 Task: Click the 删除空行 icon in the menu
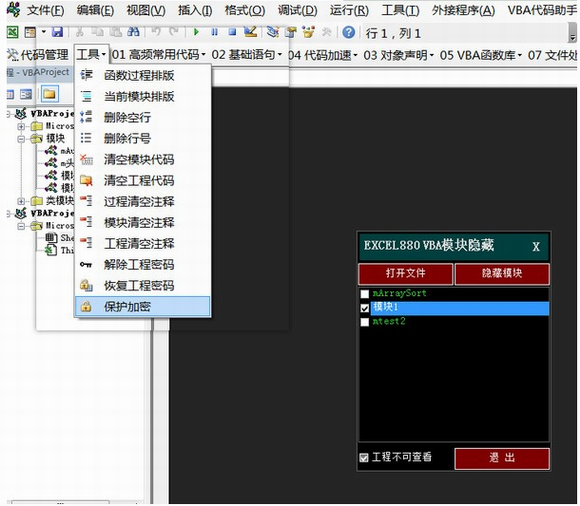86,117
